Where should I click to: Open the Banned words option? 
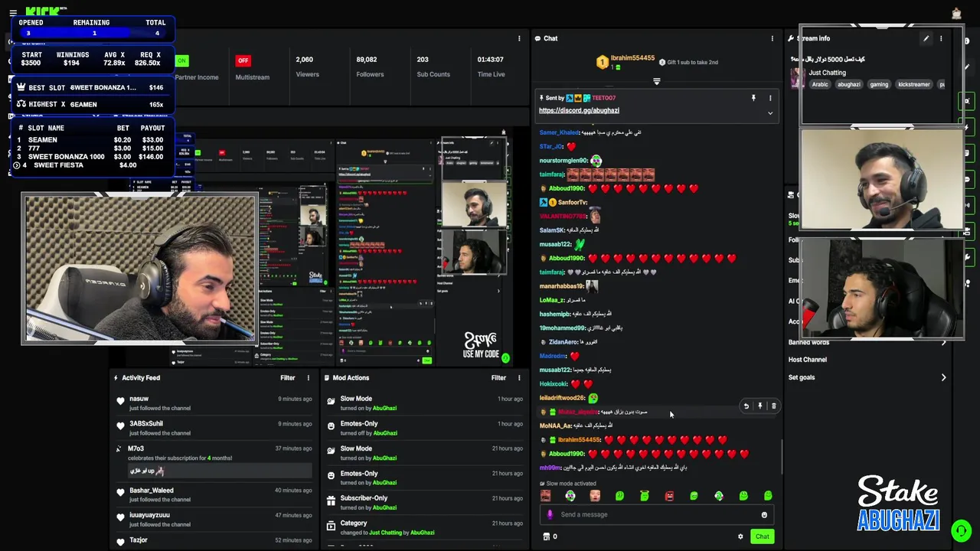click(808, 343)
